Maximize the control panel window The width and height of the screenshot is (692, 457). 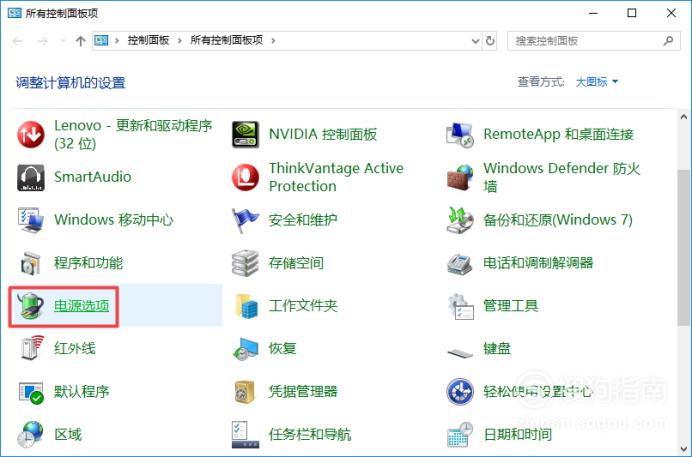632,13
